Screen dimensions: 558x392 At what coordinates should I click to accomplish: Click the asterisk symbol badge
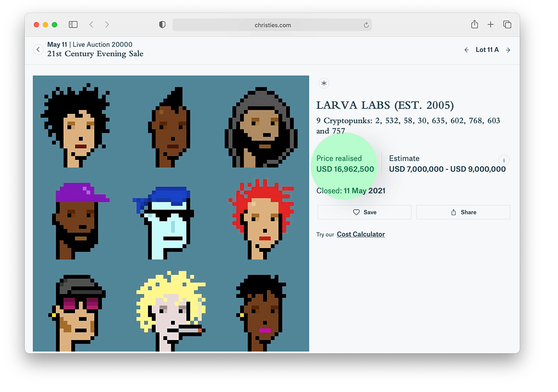324,84
